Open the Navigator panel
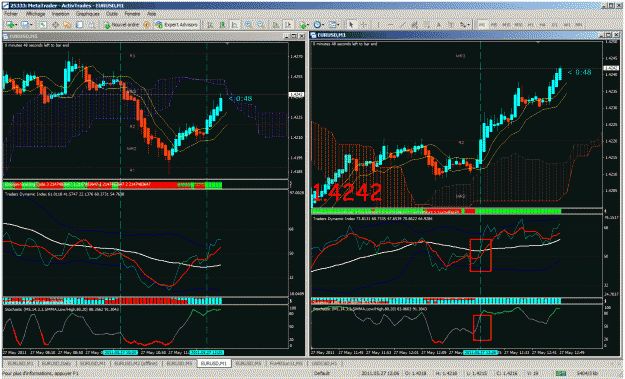 tap(67, 25)
